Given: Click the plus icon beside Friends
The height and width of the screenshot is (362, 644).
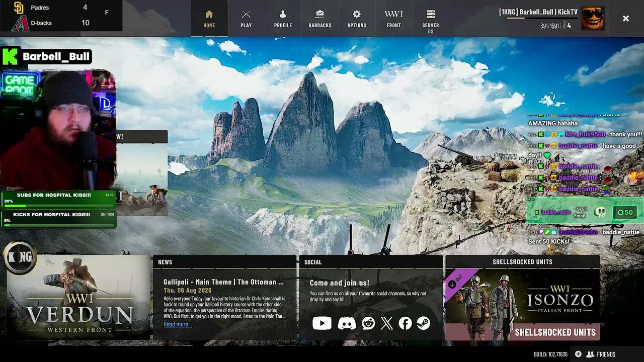Looking at the screenshot, I should [578, 354].
